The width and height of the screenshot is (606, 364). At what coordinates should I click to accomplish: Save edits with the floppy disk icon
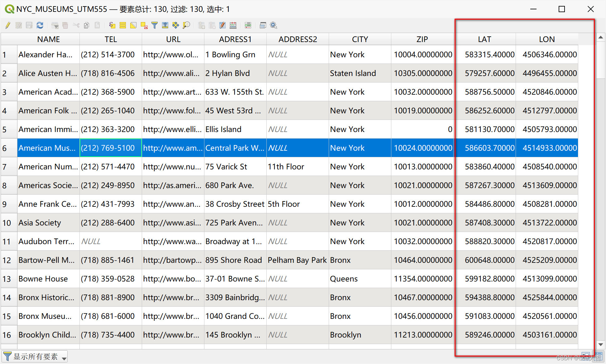29,26
